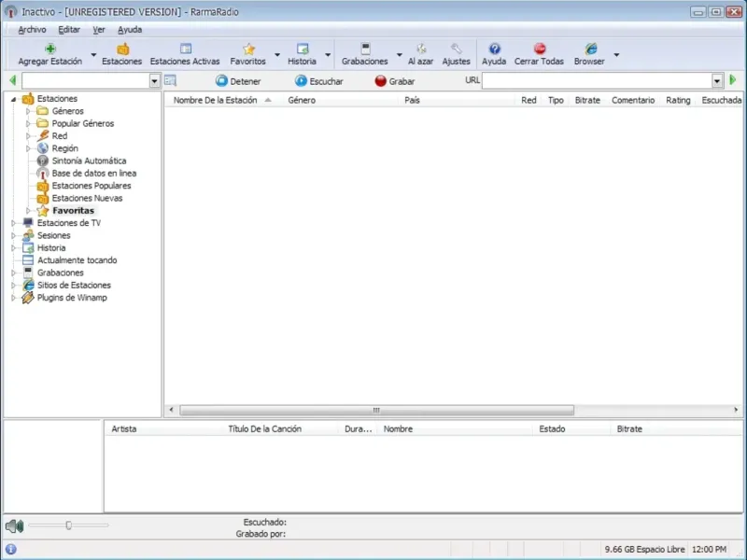This screenshot has height=560, width=747.
Task: Sort by Bitrate column in station list
Action: 587,100
